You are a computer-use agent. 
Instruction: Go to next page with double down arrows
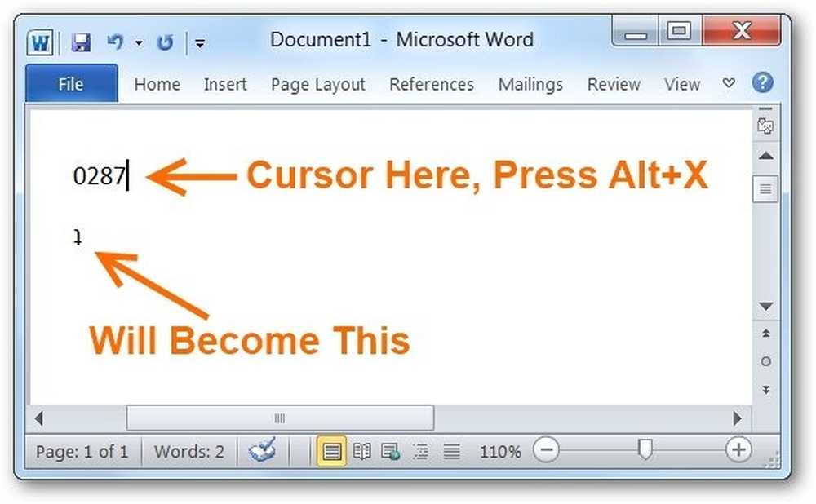765,389
